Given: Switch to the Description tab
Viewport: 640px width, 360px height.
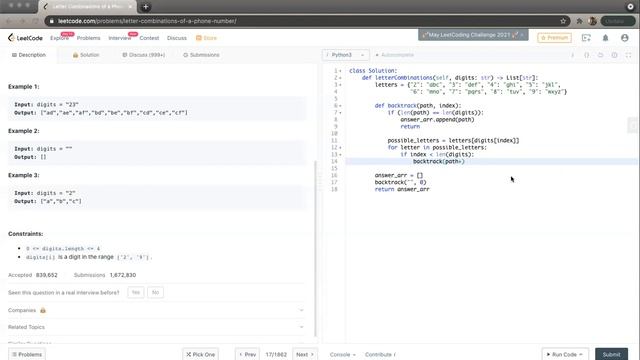Looking at the screenshot, I should pos(29,55).
